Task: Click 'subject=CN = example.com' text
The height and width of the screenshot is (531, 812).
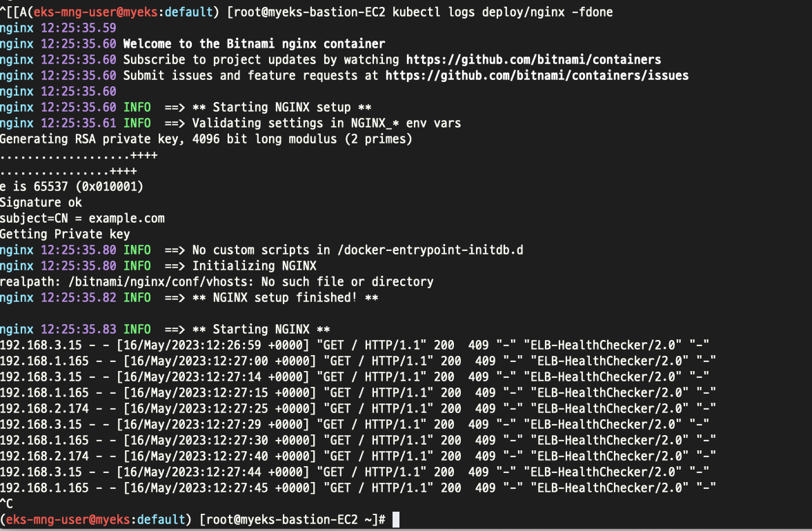Action: 82,219
